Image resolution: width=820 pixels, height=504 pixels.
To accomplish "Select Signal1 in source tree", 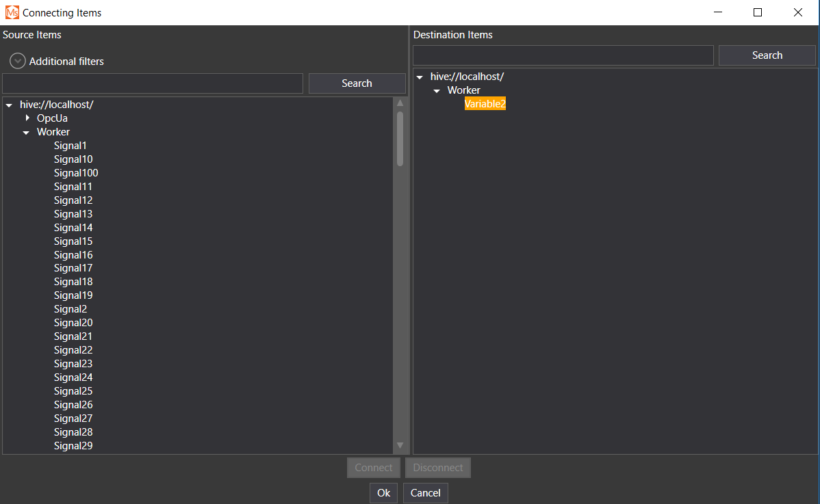I will coord(71,146).
